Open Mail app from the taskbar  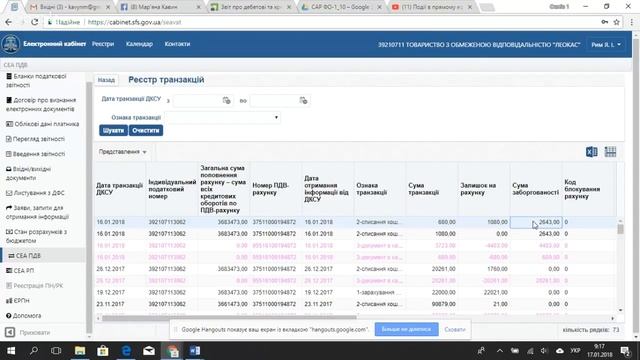tap(149, 351)
